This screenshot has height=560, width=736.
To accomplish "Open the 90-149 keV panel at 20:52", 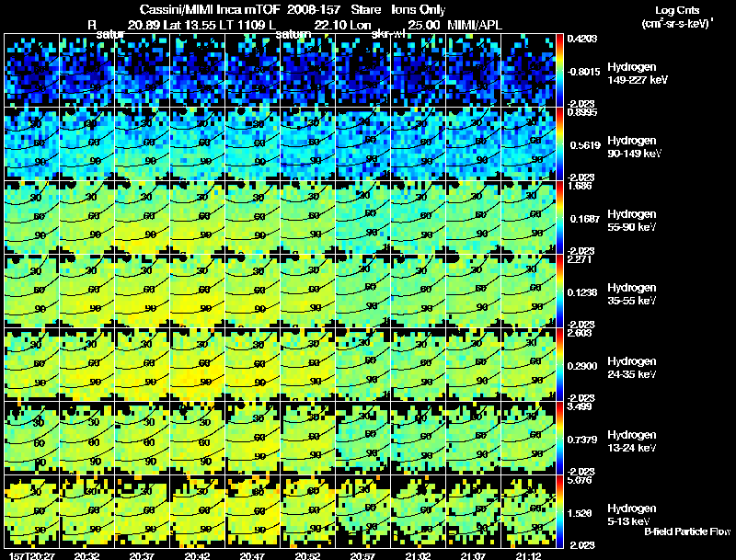I will pos(308,143).
